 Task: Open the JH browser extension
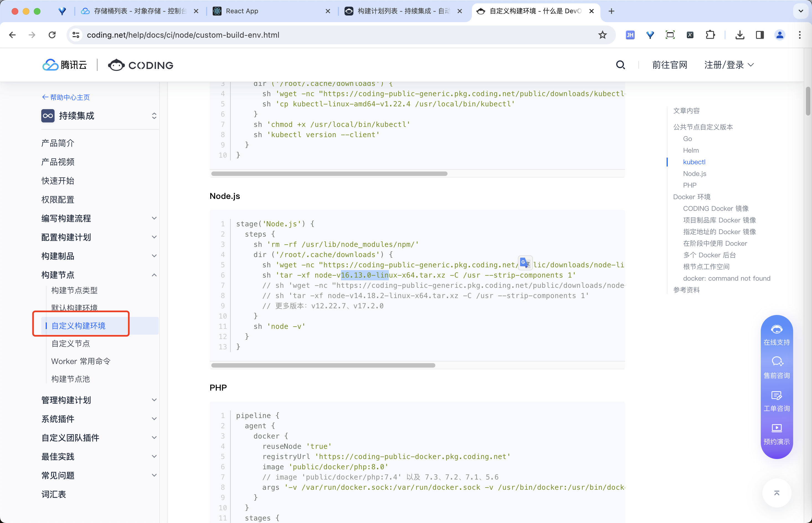[x=630, y=35]
